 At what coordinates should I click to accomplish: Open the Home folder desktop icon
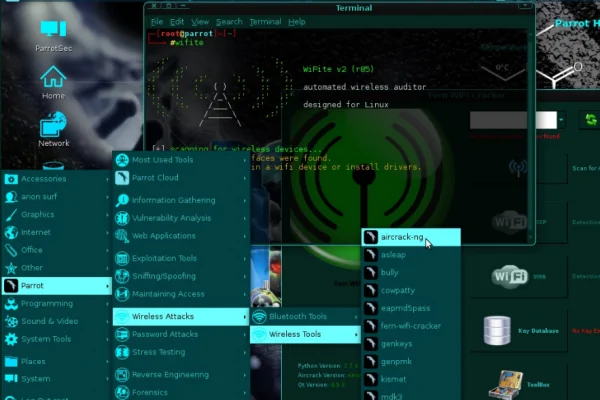point(53,78)
